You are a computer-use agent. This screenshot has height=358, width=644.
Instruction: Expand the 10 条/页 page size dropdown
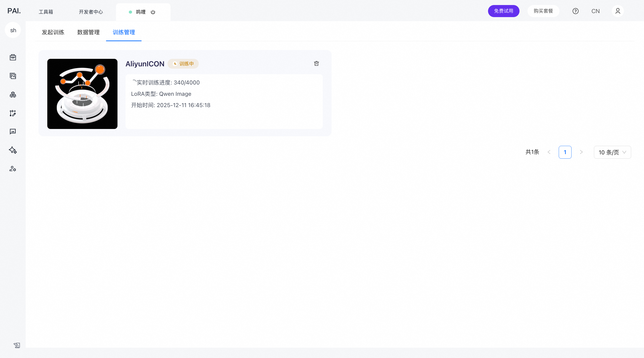(612, 152)
